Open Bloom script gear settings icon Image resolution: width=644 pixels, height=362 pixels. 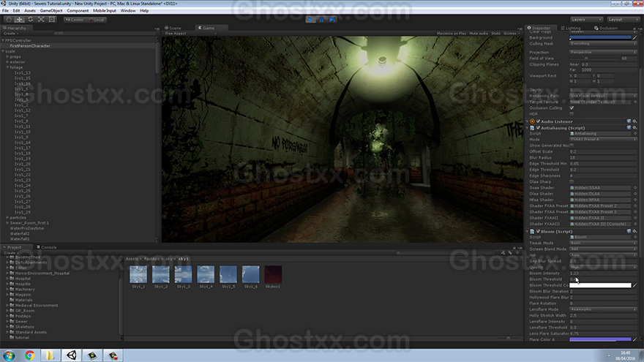(x=634, y=232)
